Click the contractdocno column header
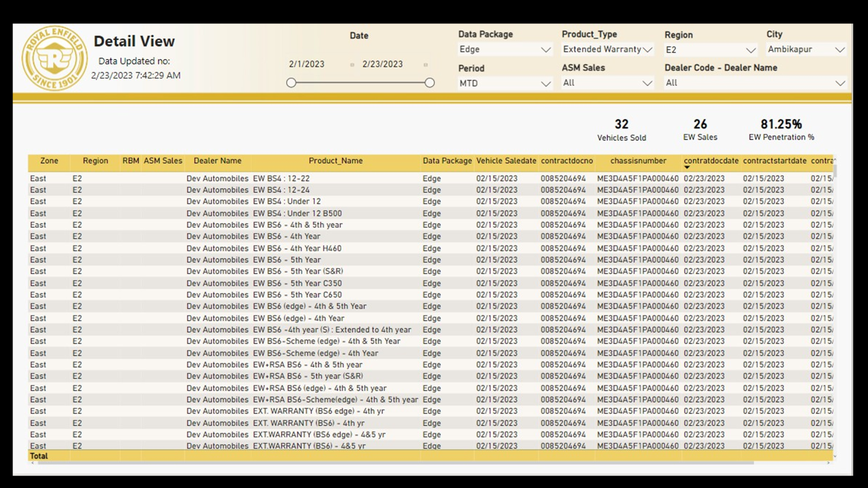868x488 pixels. (x=567, y=161)
